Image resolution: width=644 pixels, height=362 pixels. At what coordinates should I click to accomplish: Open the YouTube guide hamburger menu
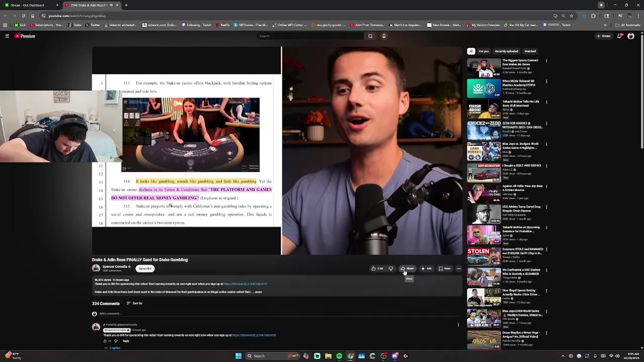tap(7, 36)
